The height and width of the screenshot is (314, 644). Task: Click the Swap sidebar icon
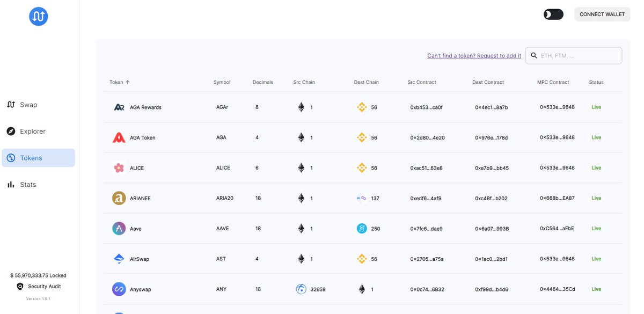11,105
